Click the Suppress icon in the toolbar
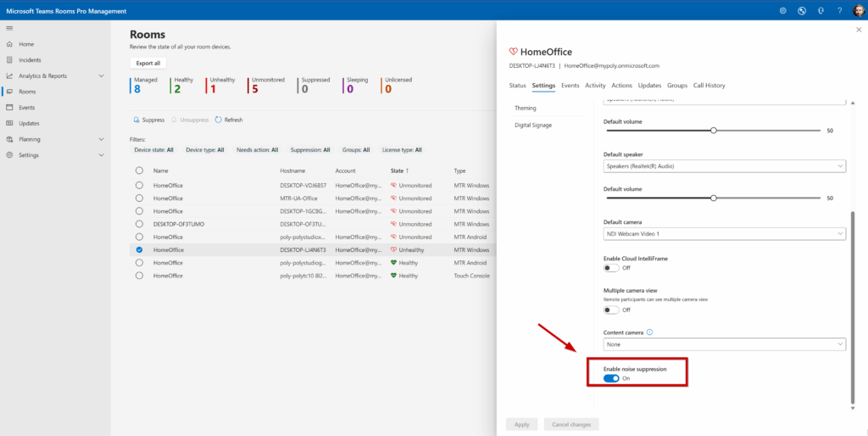 [136, 120]
